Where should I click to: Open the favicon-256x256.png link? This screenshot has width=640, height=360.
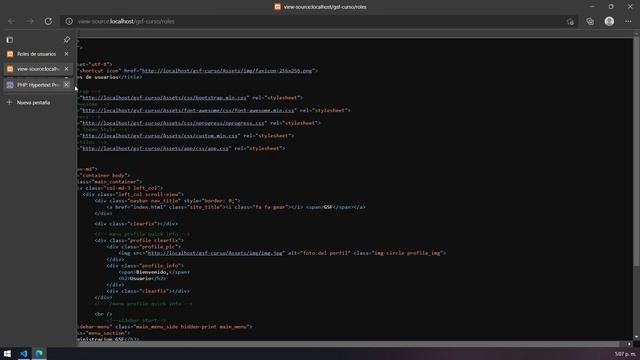pos(227,71)
